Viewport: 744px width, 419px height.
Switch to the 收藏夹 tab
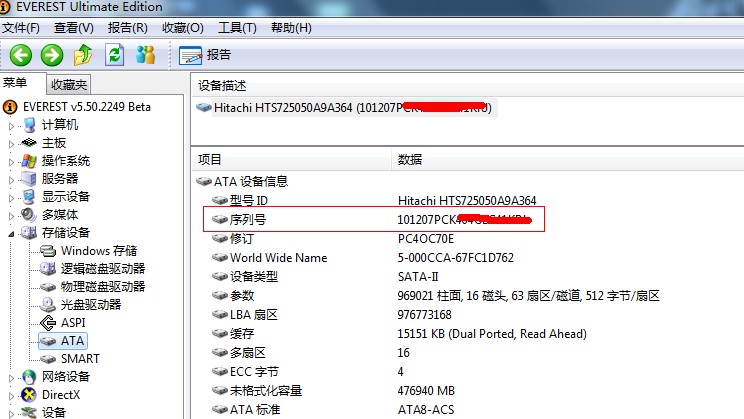69,85
